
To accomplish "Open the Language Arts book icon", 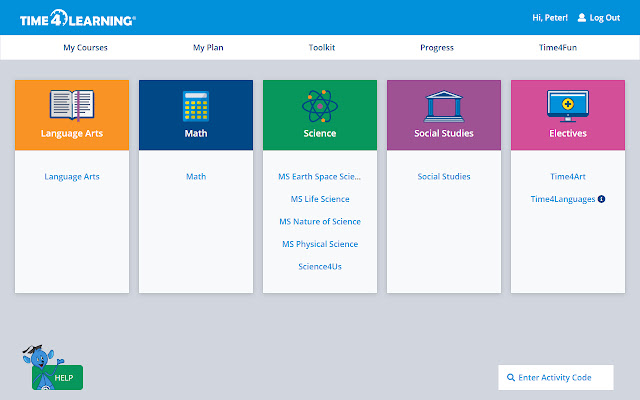I will pyautogui.click(x=72, y=105).
